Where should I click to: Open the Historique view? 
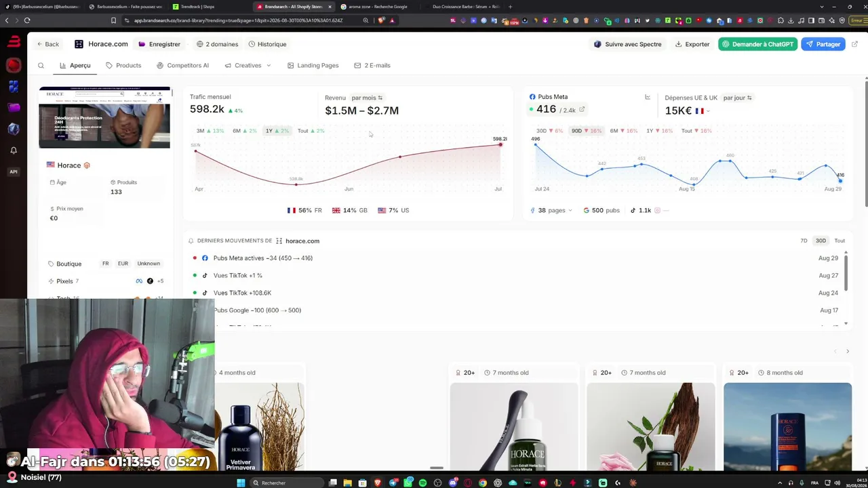point(267,44)
